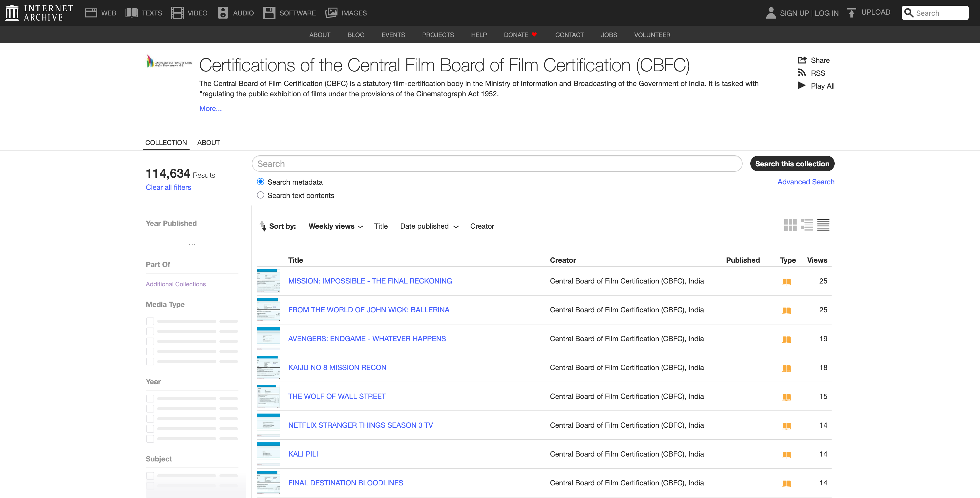Open the AUDIO speaker icon
980x498 pixels.
tap(223, 13)
